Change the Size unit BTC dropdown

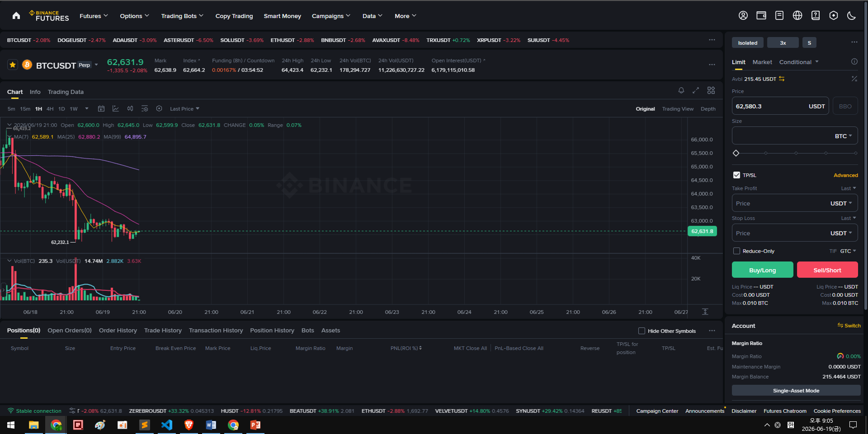[844, 136]
